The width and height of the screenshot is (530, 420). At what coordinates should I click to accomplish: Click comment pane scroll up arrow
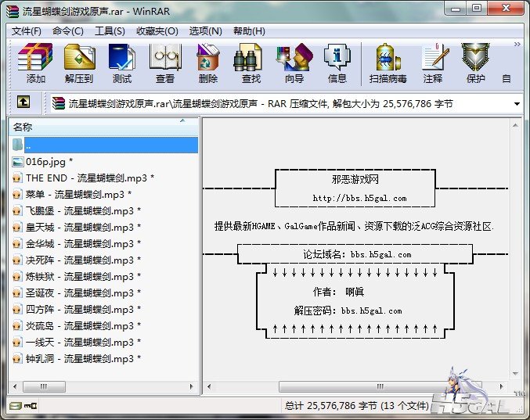tap(515, 126)
